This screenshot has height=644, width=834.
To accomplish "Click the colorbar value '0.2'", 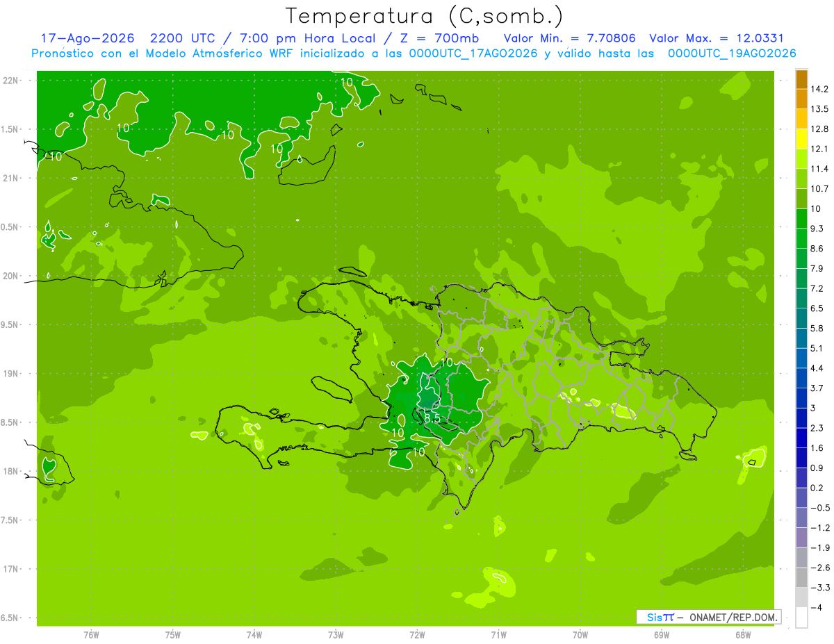I will [817, 488].
